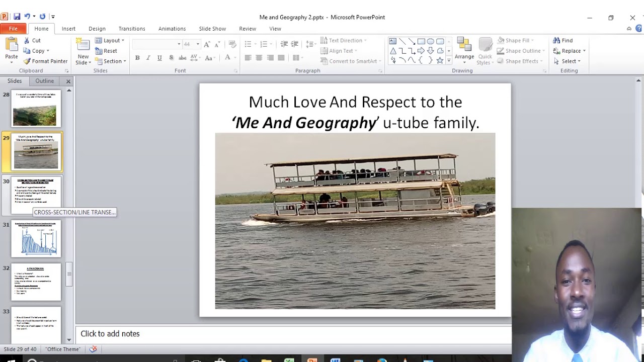Align text left in the paragraph
Screen dimensions: 644x362
(248, 58)
